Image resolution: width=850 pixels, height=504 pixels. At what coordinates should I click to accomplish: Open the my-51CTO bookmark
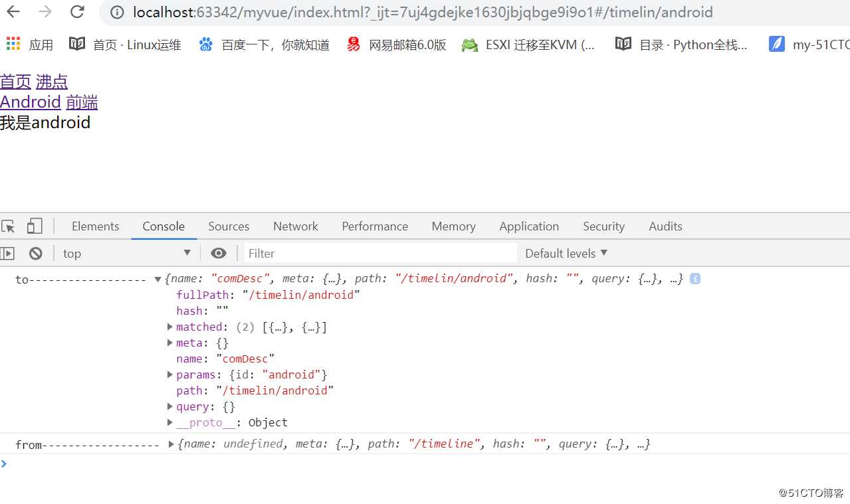tap(809, 44)
